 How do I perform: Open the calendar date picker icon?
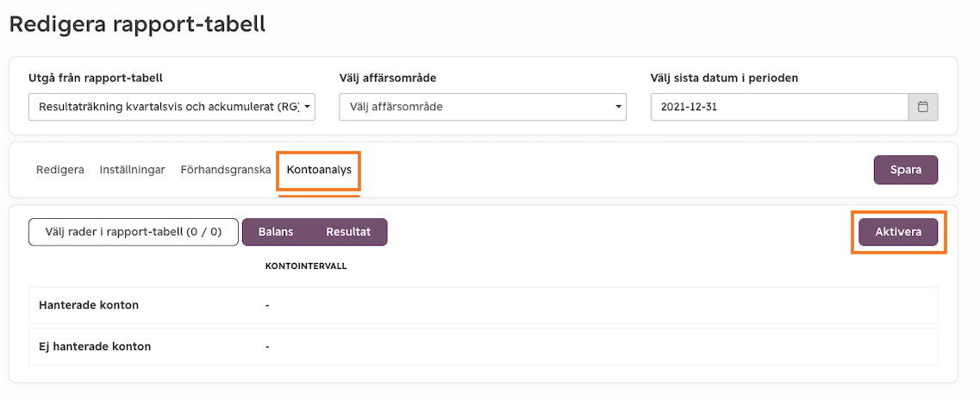click(x=922, y=107)
